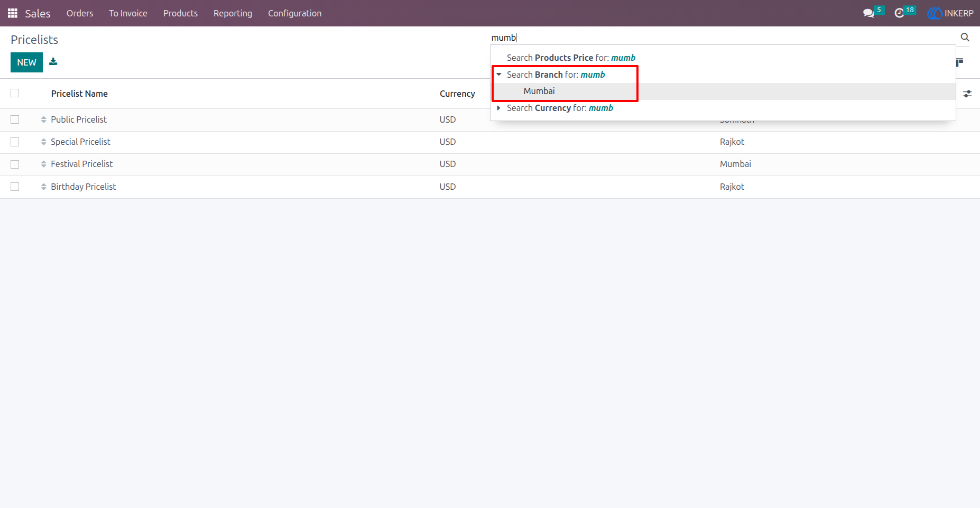This screenshot has height=508, width=980.
Task: Tick the select-all checkbox in header
Action: (x=15, y=93)
